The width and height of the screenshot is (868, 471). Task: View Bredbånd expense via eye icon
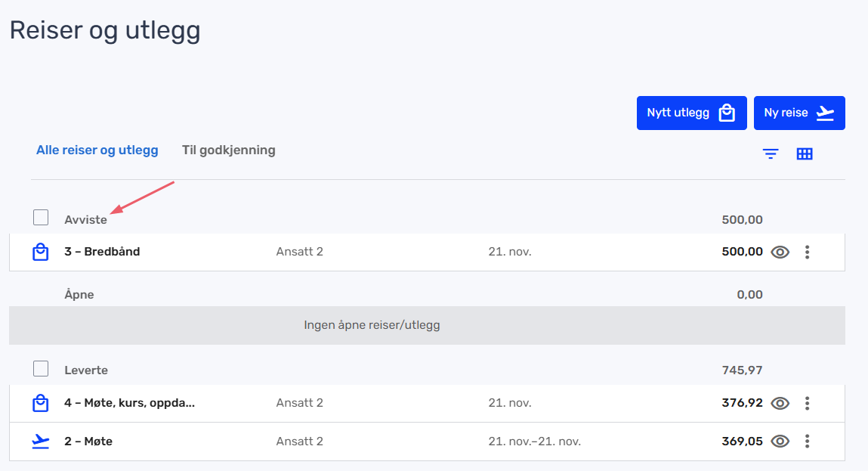[780, 252]
